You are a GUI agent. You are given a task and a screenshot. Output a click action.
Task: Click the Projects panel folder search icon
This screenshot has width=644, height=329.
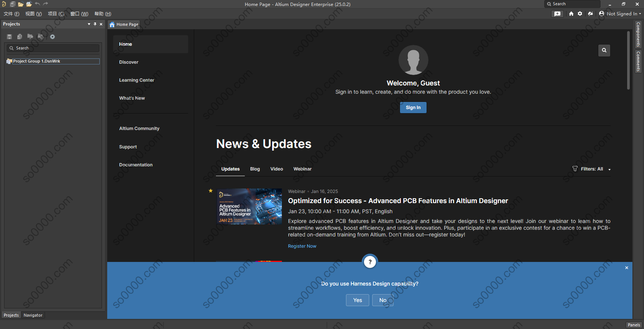pyautogui.click(x=30, y=37)
